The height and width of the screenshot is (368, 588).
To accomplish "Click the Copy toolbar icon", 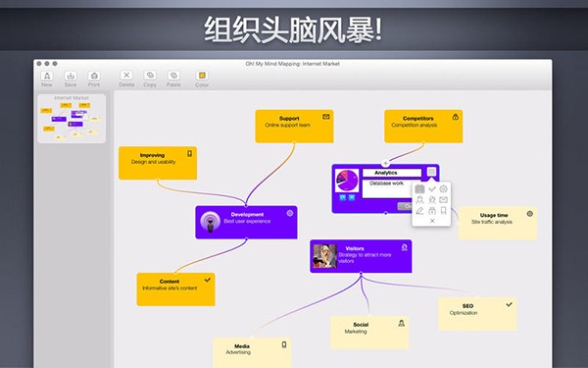I will pos(150,76).
